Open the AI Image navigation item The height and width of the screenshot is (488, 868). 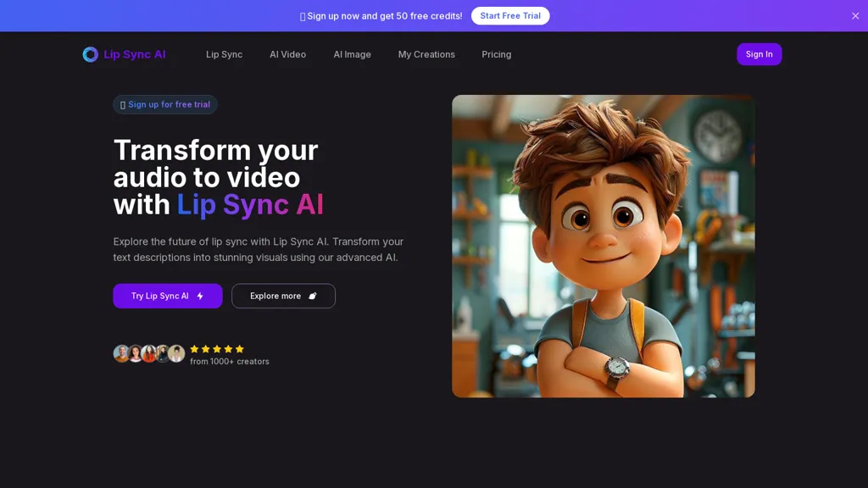click(352, 54)
